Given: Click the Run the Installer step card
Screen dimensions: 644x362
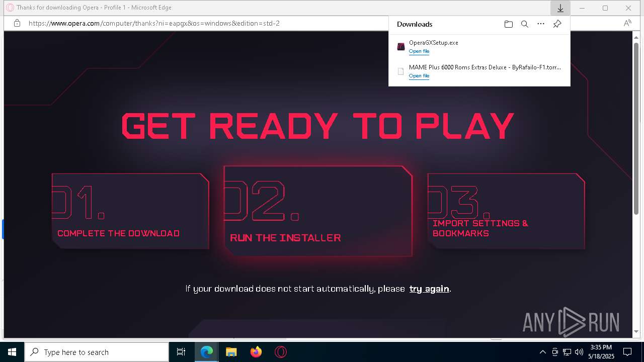Looking at the screenshot, I should (x=318, y=211).
